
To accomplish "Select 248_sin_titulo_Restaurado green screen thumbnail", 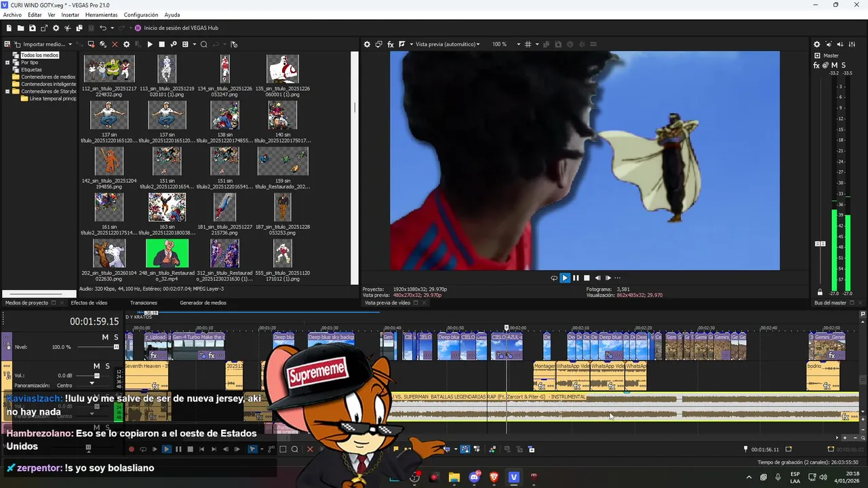I will (167, 253).
